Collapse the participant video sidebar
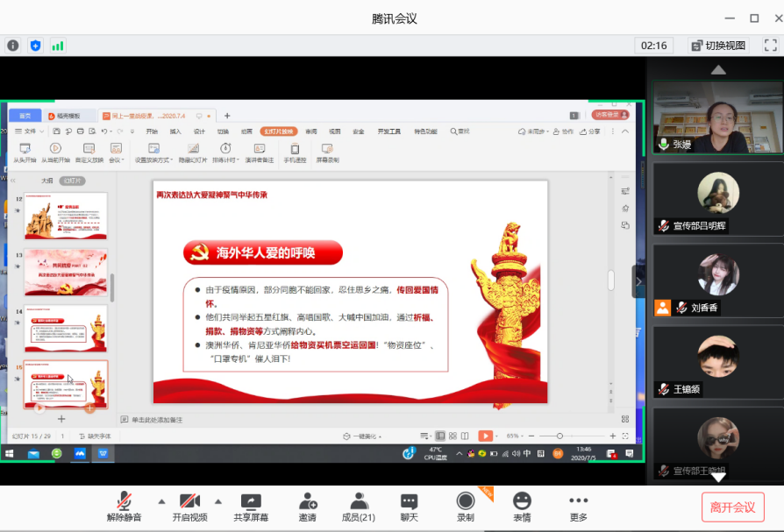 638,281
